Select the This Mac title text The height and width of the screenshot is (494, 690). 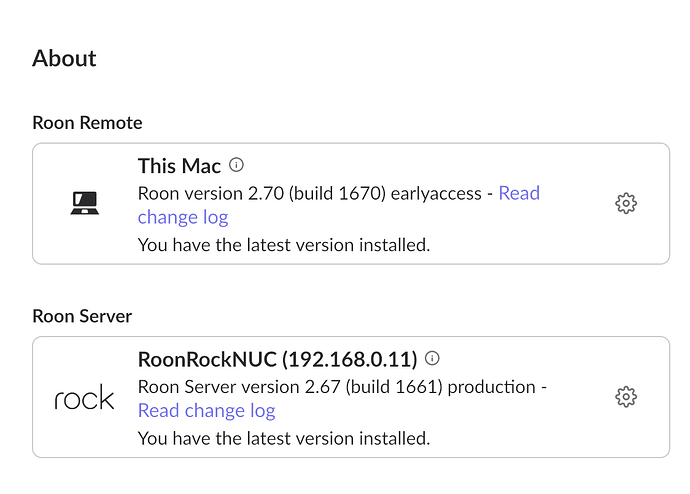[179, 166]
